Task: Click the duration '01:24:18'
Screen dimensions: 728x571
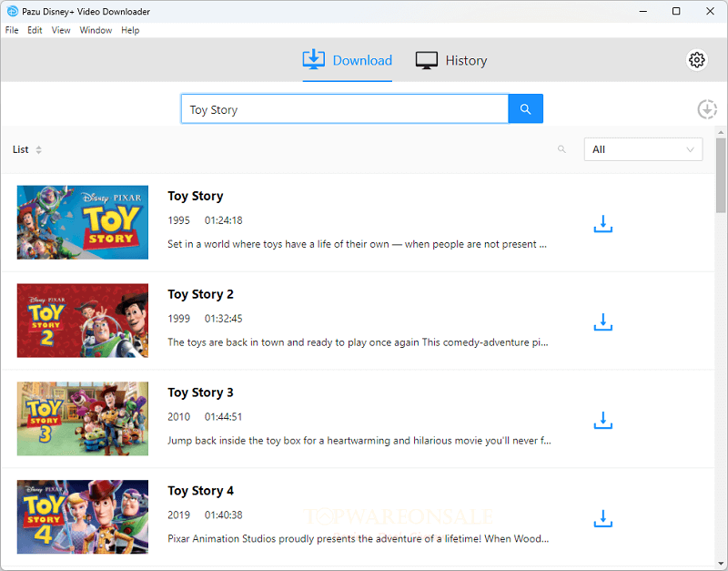Action: point(223,220)
